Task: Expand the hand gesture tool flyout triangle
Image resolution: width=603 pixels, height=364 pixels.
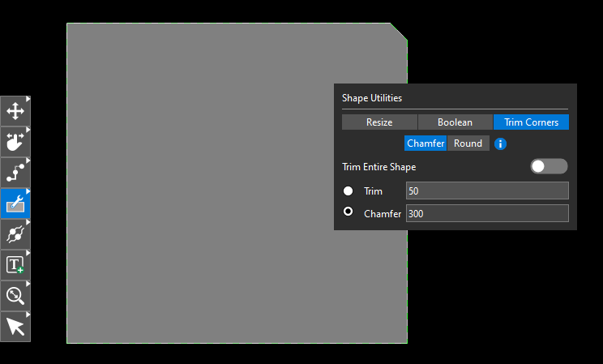Action: 28,130
